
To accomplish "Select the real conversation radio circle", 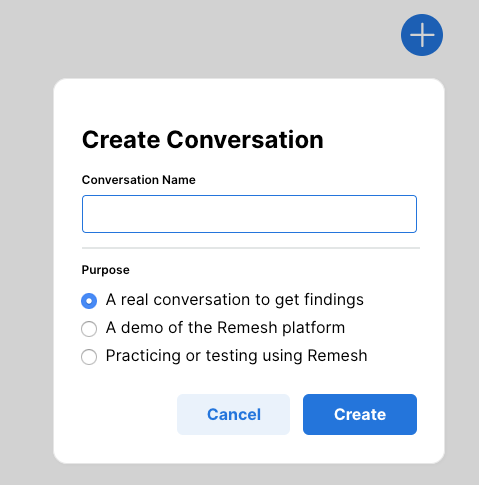I will (89, 301).
